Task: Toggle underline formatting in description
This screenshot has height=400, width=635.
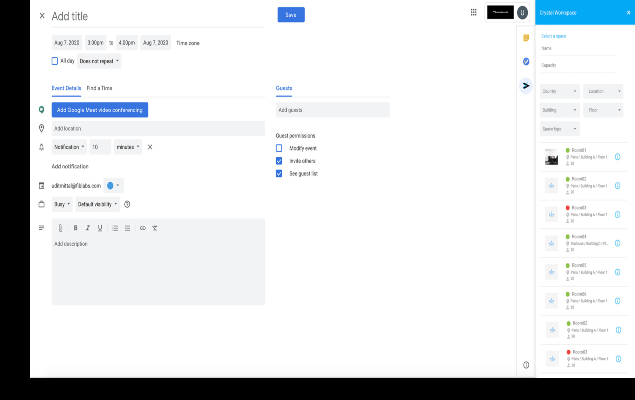Action: click(100, 228)
